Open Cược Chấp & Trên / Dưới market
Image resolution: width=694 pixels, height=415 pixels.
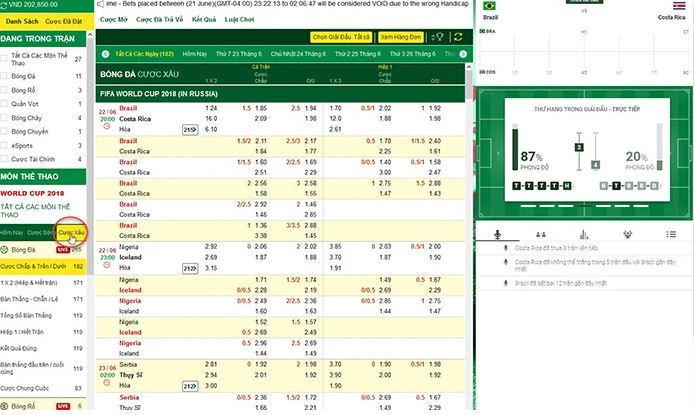pos(43,266)
